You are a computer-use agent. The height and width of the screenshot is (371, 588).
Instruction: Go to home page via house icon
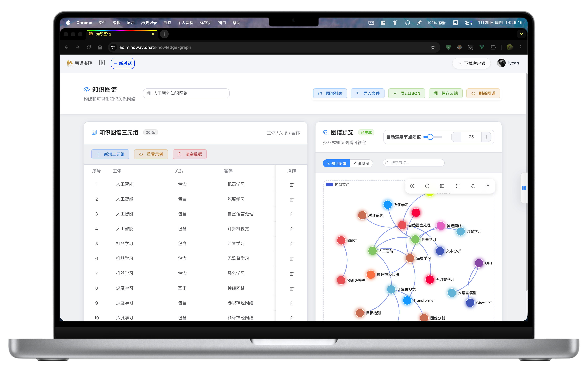[x=100, y=47]
